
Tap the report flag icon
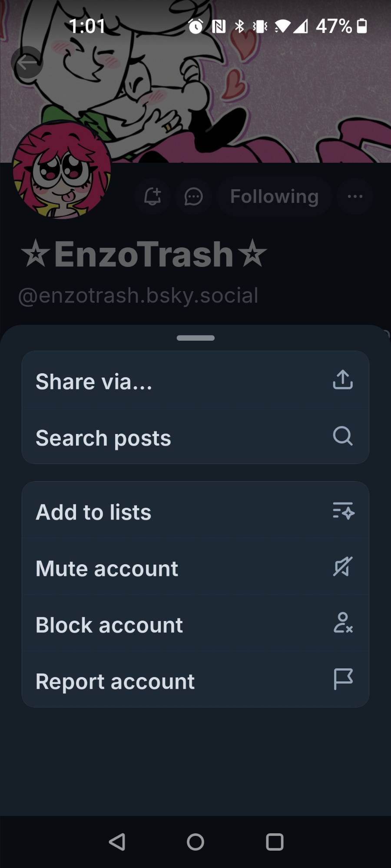coord(343,679)
